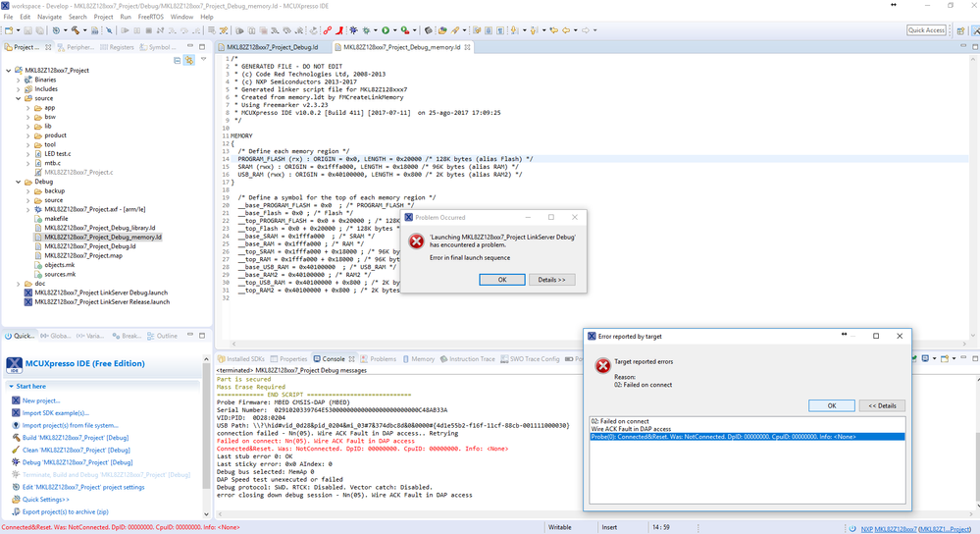Click the green gear debug-config toolbar icon
This screenshot has height=534, width=980.
366,30
